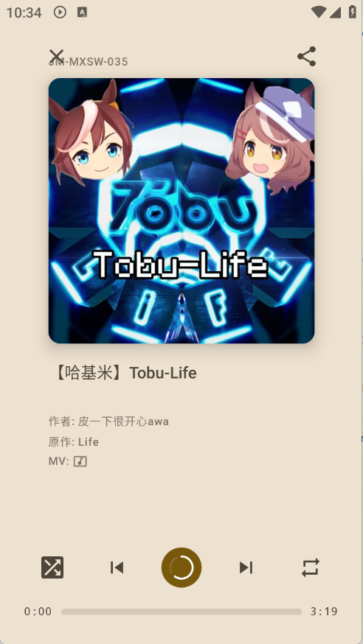Open the MV music video icon
Screen dimensions: 363x644
80,461
